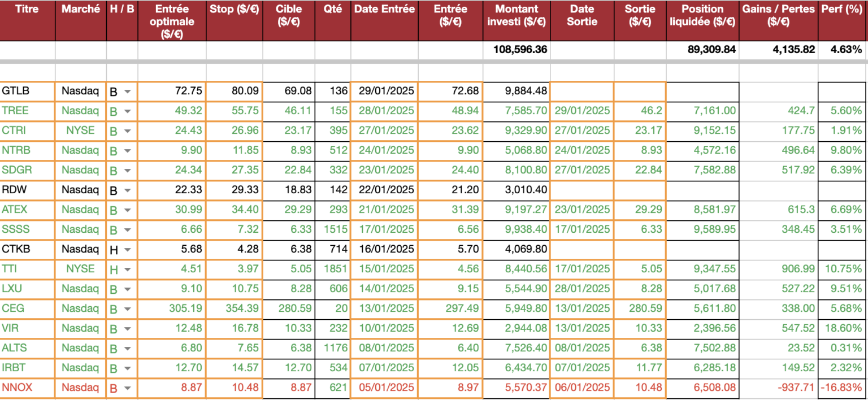This screenshot has width=868, height=400.
Task: Select the Date Sortie column header
Action: (x=582, y=20)
